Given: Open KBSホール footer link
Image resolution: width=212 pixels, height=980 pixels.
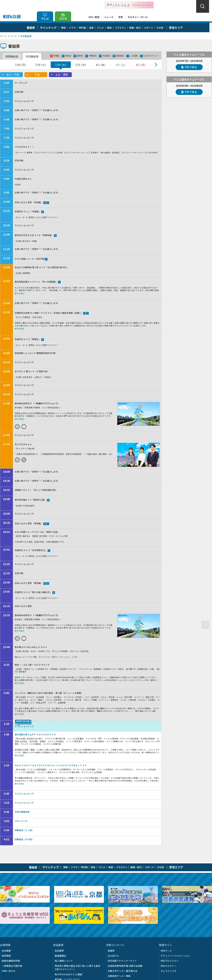Looking at the screenshot, I should pyautogui.click(x=166, y=951).
